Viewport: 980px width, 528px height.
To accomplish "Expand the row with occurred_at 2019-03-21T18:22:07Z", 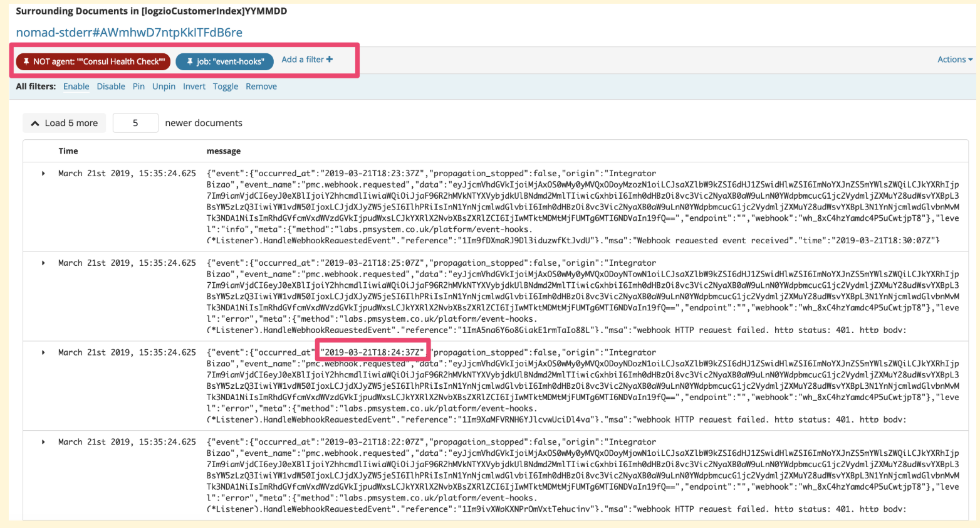I will (x=43, y=443).
